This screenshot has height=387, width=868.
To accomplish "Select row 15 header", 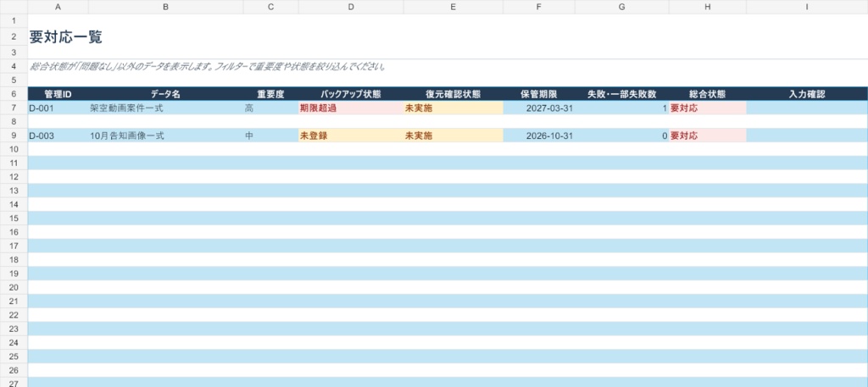I will (14, 218).
